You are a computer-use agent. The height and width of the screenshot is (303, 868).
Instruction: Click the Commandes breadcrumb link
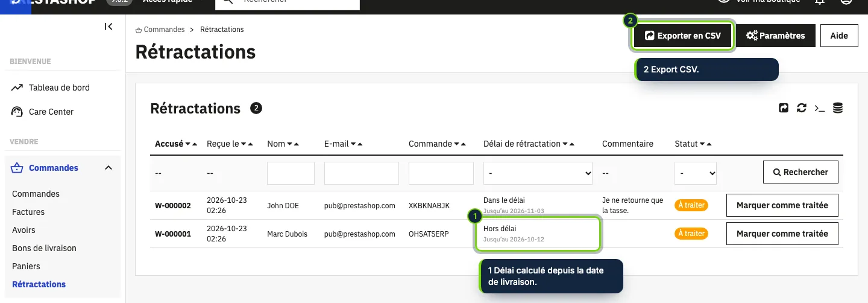[x=164, y=30]
